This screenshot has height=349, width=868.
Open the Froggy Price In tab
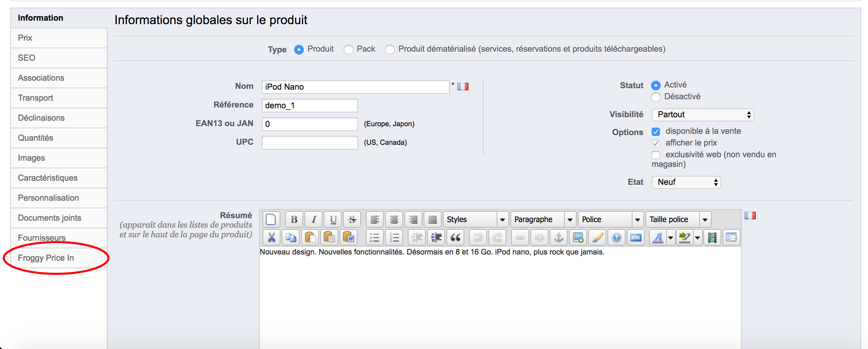59,258
